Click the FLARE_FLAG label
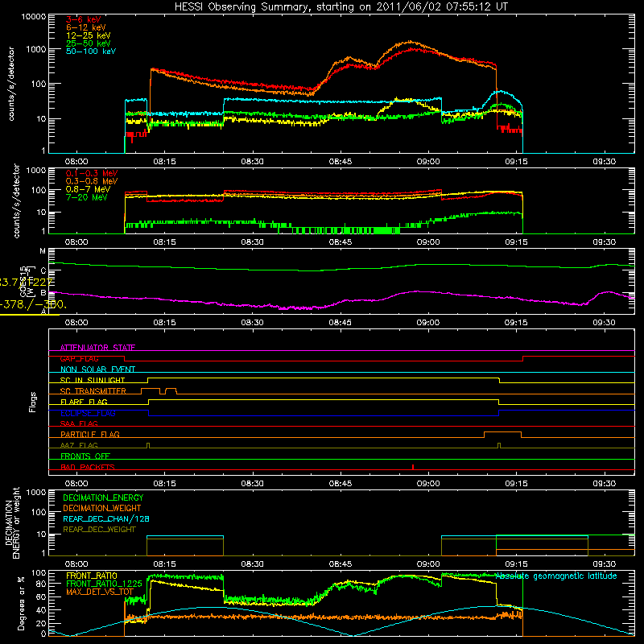 (x=84, y=402)
